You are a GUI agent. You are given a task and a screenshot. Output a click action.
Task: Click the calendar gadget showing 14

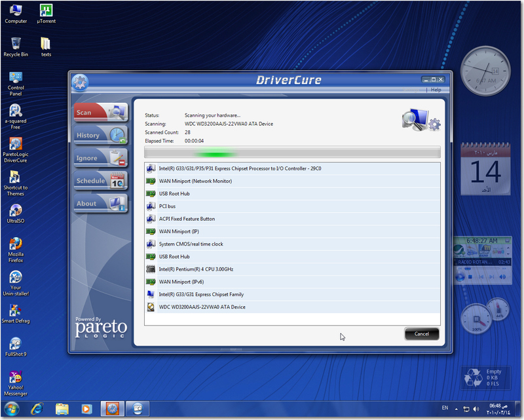point(485,168)
